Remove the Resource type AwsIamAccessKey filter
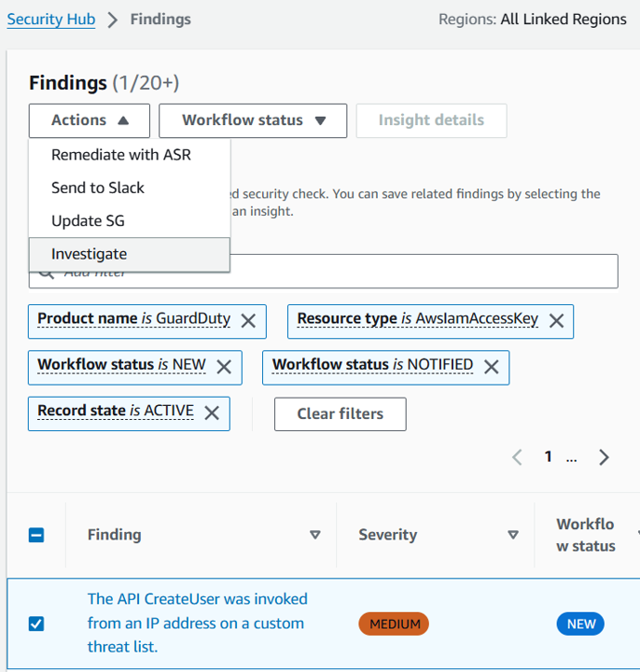This screenshot has width=640, height=672. pyautogui.click(x=556, y=321)
